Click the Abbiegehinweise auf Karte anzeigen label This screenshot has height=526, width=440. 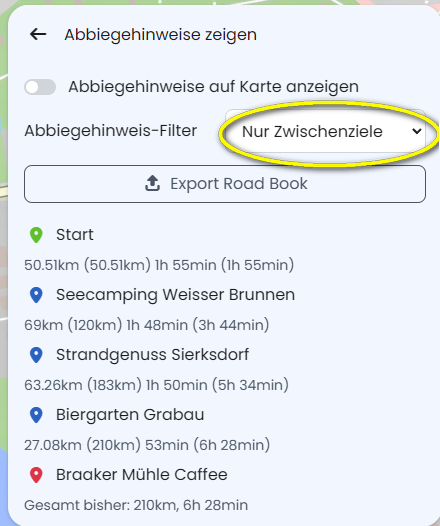point(214,87)
